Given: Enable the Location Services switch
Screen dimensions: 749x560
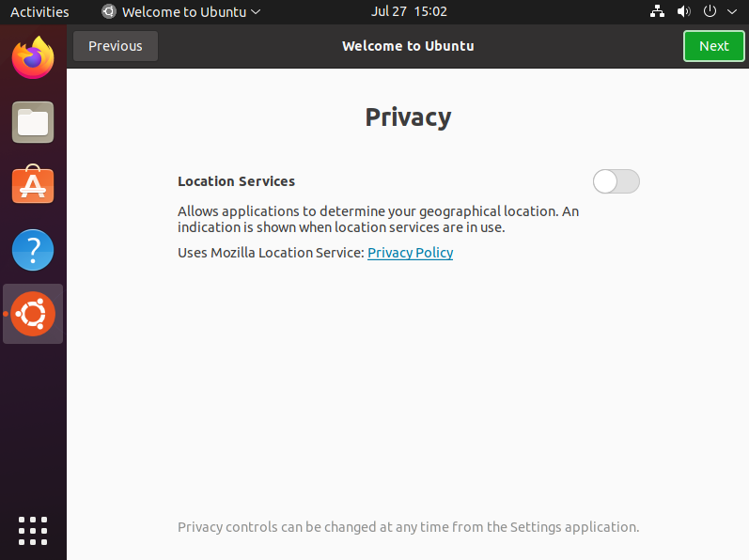Looking at the screenshot, I should pyautogui.click(x=616, y=181).
